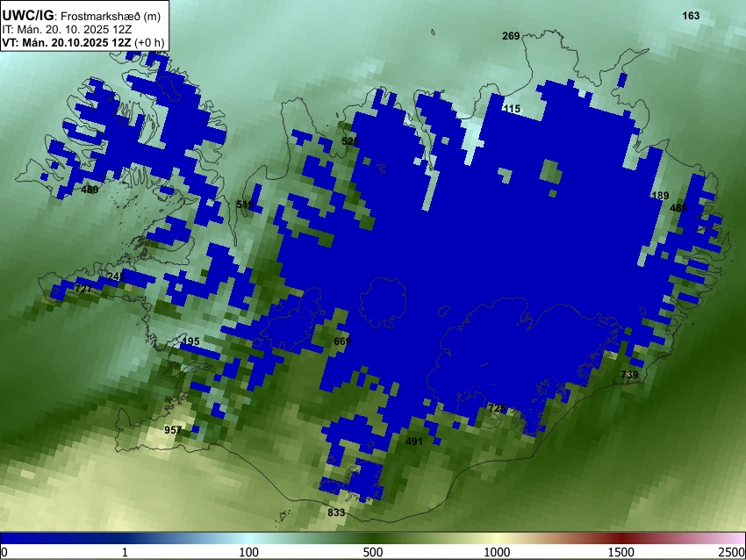The height and width of the screenshot is (560, 746).
Task: Click the 'UWC/IG: Frostmarkshæð (m)' title text
Action: (x=82, y=16)
